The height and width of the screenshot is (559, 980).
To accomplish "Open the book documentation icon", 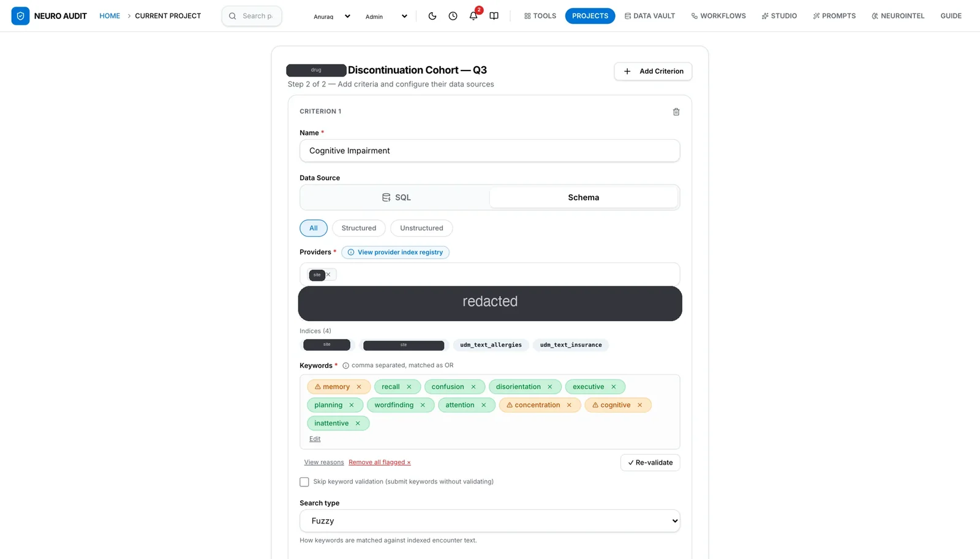I will coord(494,16).
